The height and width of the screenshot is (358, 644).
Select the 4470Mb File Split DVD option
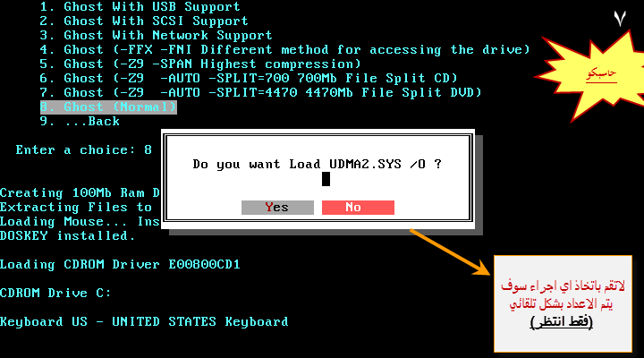[260, 93]
